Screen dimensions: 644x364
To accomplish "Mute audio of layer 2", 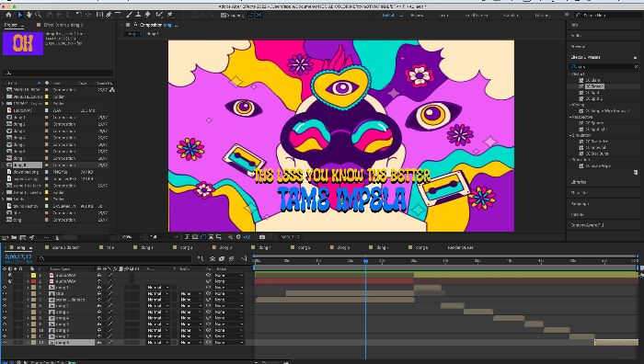I will [x=10, y=281].
